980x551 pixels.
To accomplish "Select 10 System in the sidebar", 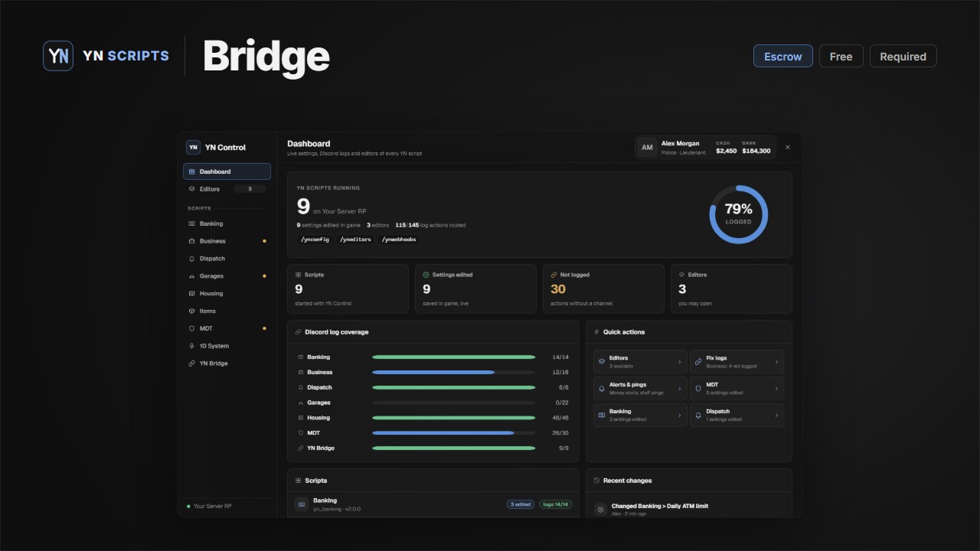I will 227,346.
